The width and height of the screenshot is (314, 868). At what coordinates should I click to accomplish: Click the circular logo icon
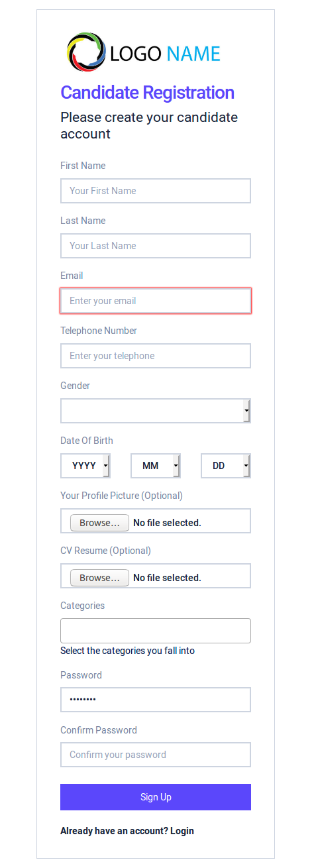point(86,52)
